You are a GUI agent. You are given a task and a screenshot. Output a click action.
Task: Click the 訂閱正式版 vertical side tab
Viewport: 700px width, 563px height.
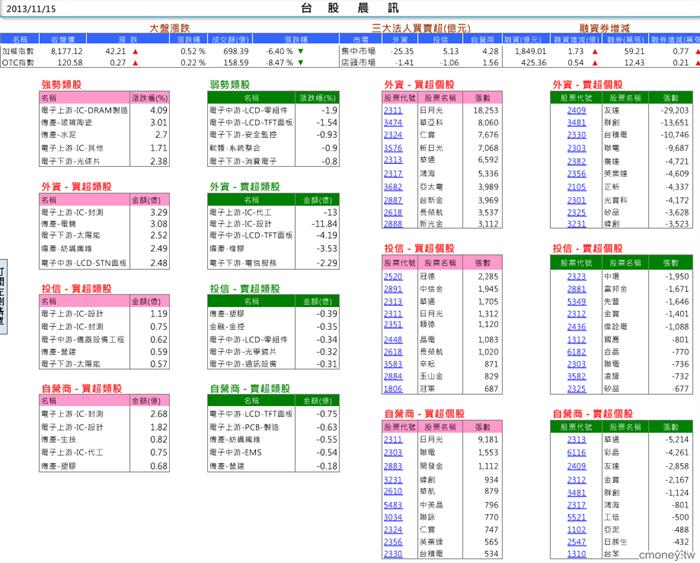(5, 294)
